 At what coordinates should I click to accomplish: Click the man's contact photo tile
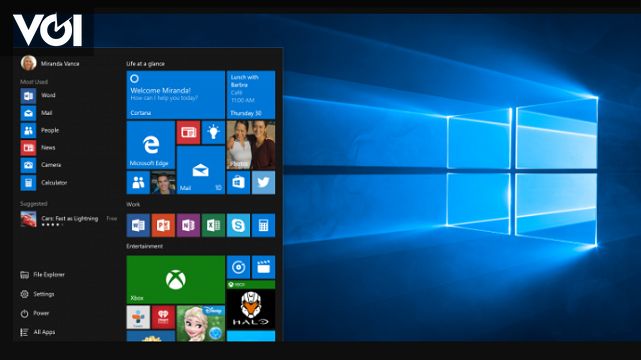point(163,183)
